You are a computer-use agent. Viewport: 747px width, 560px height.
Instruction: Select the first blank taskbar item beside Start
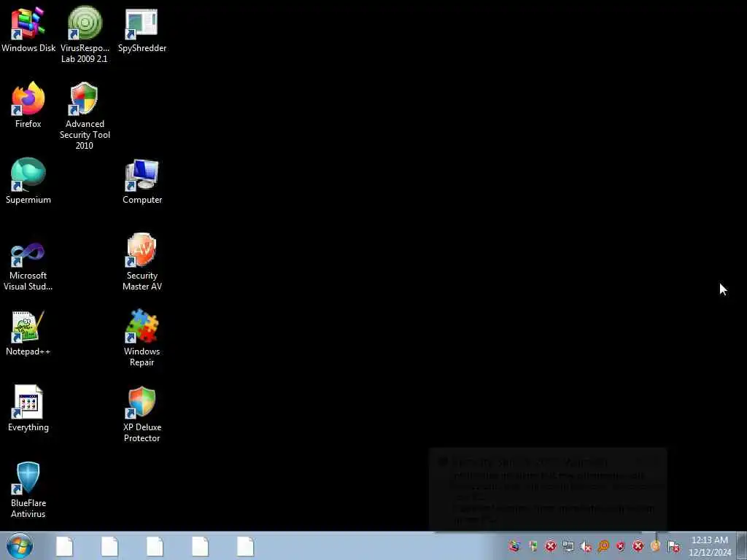(64, 546)
